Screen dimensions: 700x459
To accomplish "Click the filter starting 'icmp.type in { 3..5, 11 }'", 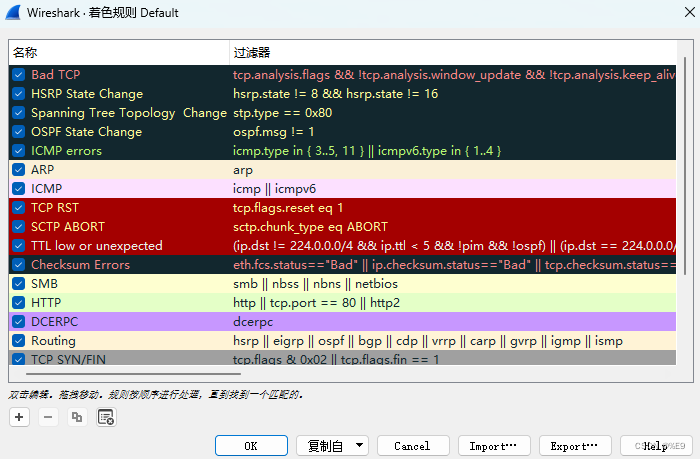I will (x=367, y=151).
